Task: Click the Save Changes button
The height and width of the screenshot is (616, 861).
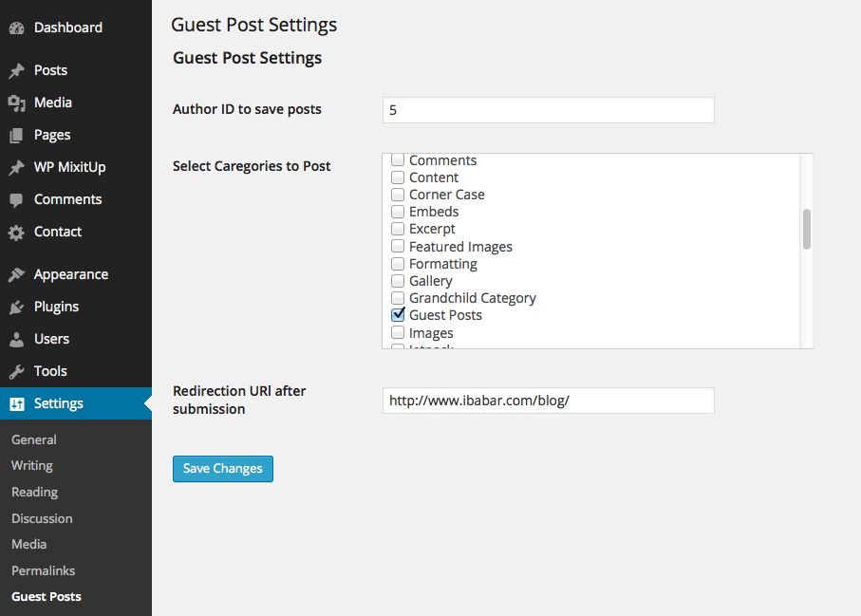Action: pos(223,469)
